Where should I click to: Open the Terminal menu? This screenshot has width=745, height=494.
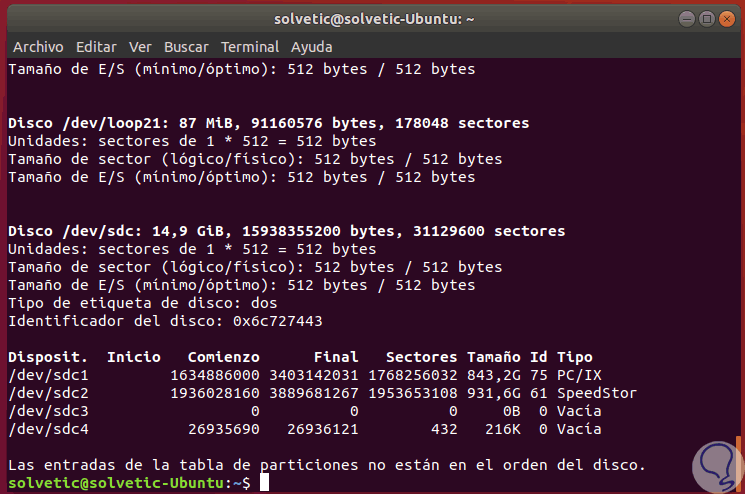(250, 47)
